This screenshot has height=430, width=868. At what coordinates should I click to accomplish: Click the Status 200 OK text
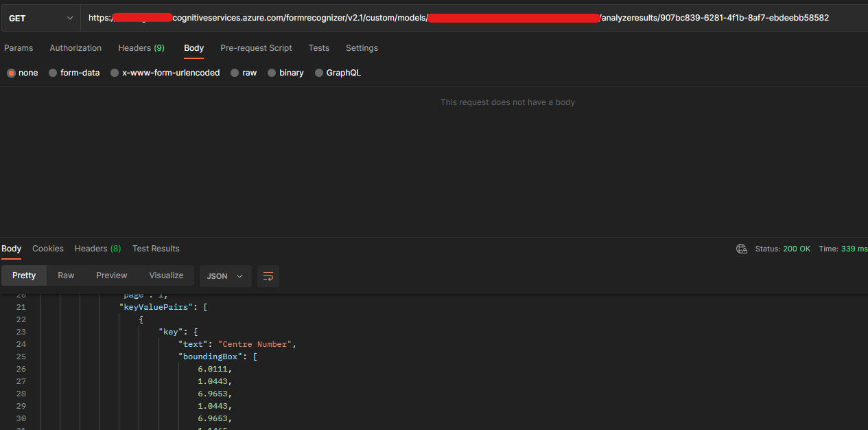[x=783, y=249]
